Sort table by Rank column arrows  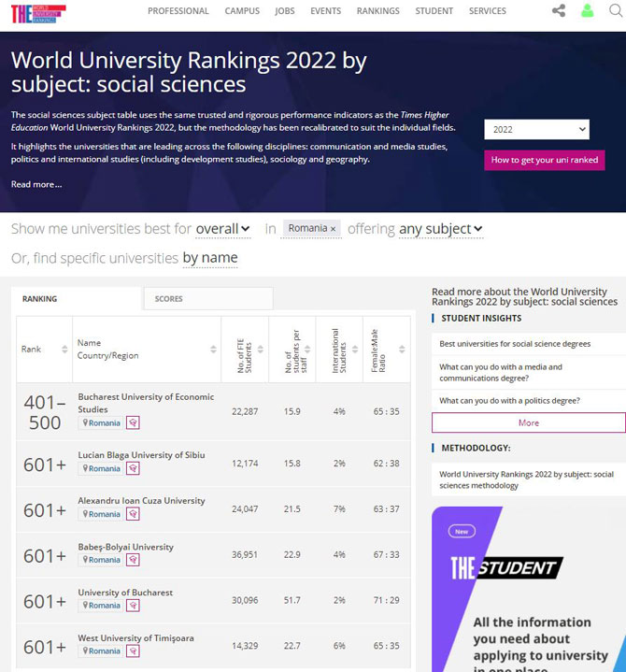[64, 350]
